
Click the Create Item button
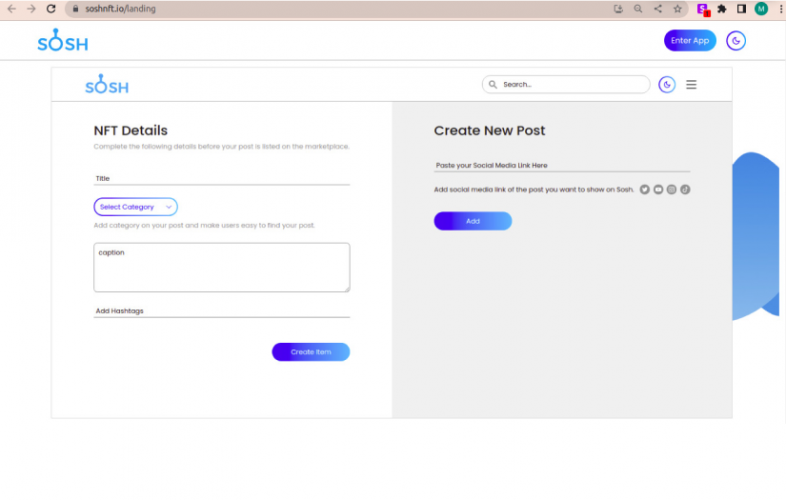coord(311,352)
